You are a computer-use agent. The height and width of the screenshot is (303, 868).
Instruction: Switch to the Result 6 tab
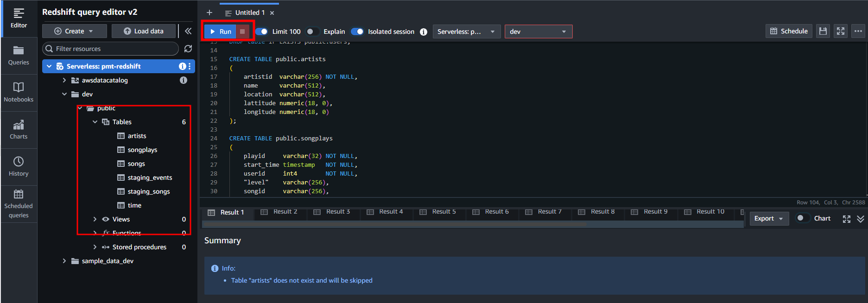[491, 212]
